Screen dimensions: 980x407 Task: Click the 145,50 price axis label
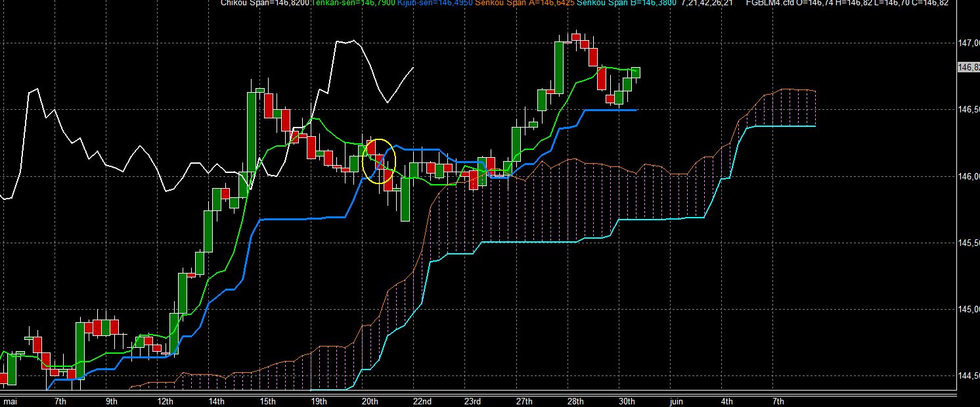pyautogui.click(x=969, y=243)
